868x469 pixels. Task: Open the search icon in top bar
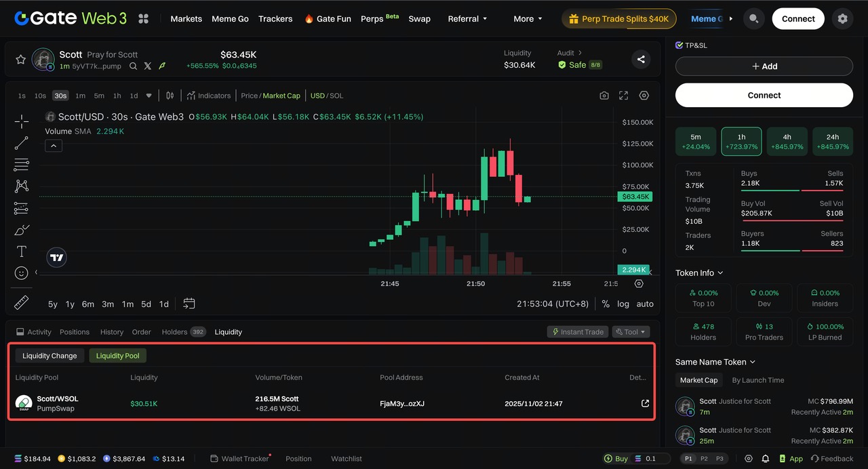point(753,19)
